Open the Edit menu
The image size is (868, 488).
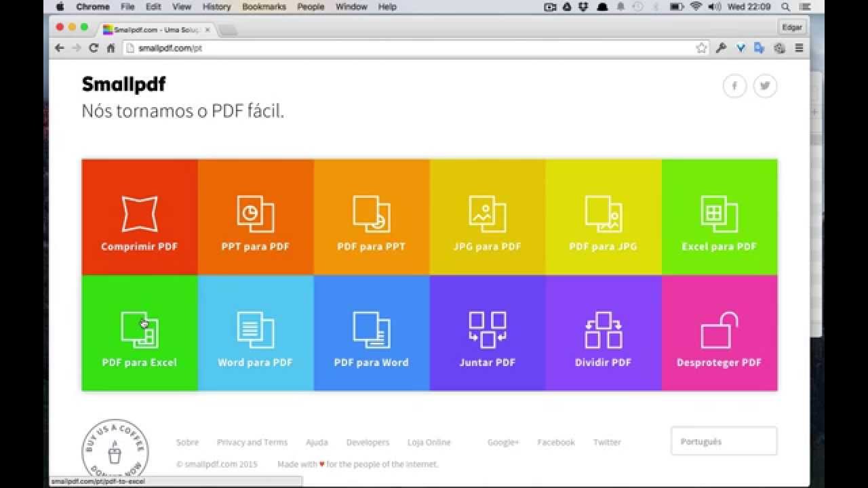tap(153, 7)
